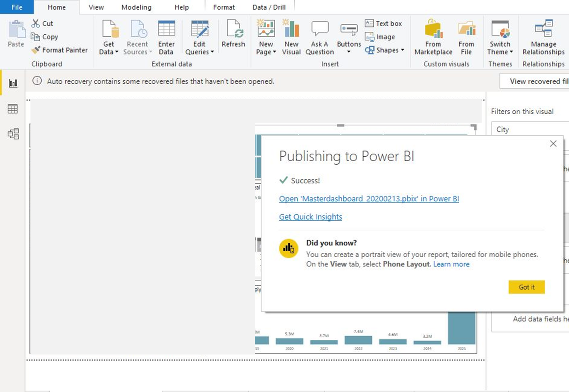569x392 pixels.
Task: Click the Filters on this visual heading
Action: 522,112
